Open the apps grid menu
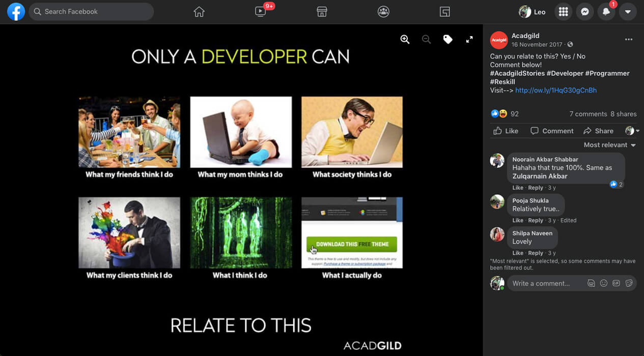 563,12
